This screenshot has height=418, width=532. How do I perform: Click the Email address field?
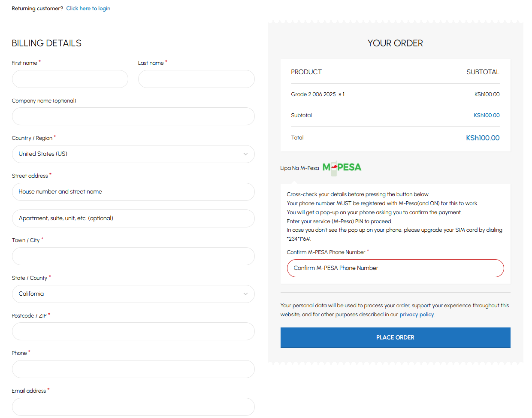click(133, 406)
